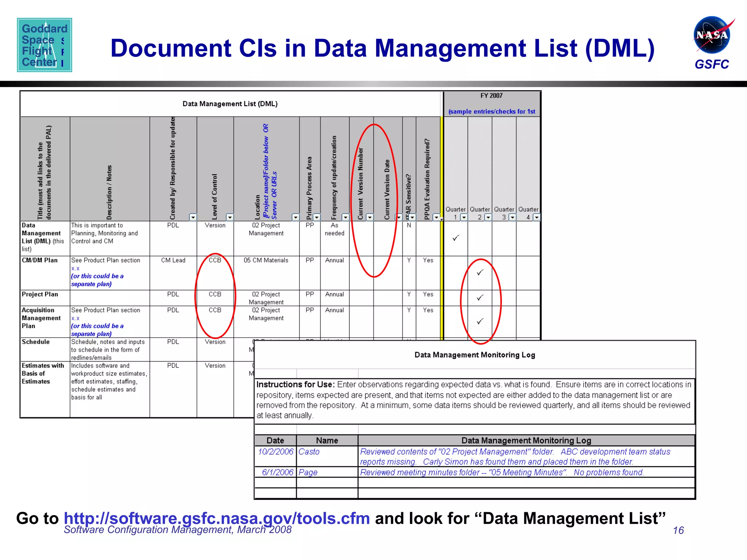Select the '6/1/2006' date cell

[275, 472]
